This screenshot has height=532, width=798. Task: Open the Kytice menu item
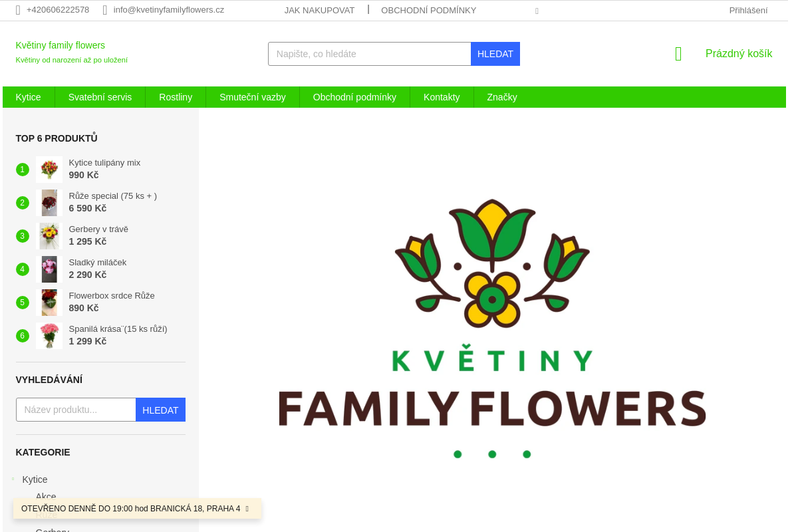click(29, 97)
